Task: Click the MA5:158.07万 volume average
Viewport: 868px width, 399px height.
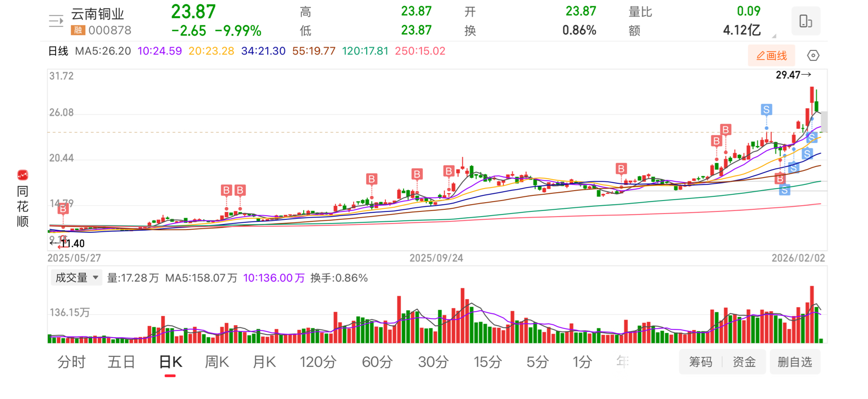Action: (x=201, y=278)
